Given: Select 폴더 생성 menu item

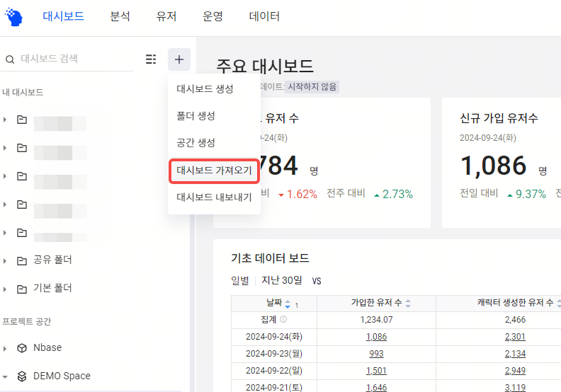Looking at the screenshot, I should click(214, 116).
